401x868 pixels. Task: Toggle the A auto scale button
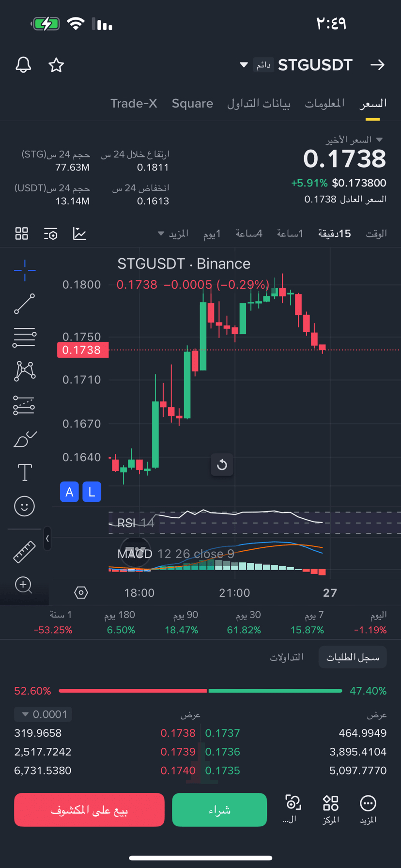pyautogui.click(x=69, y=492)
